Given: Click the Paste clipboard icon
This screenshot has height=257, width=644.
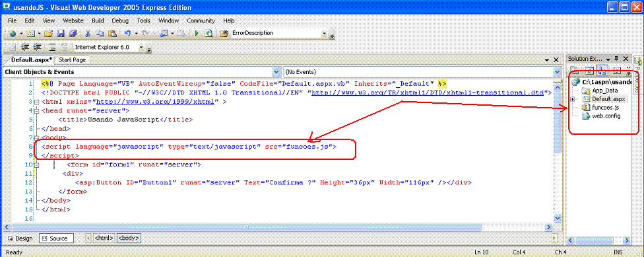Looking at the screenshot, I should (113, 33).
